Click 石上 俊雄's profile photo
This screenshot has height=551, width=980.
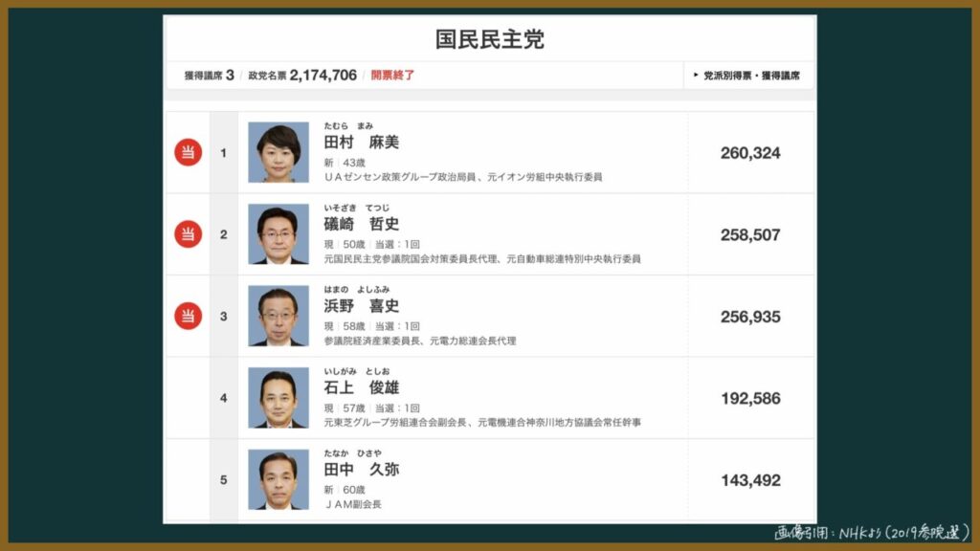point(278,398)
